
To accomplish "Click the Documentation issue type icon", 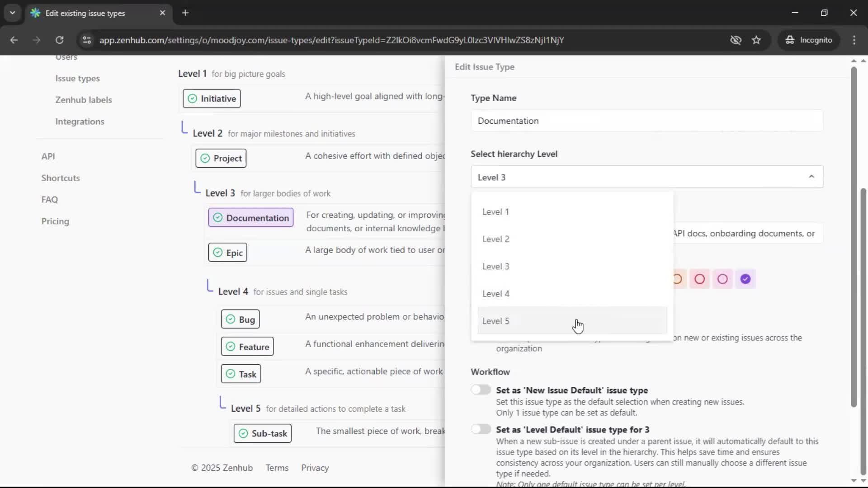I will (x=218, y=217).
